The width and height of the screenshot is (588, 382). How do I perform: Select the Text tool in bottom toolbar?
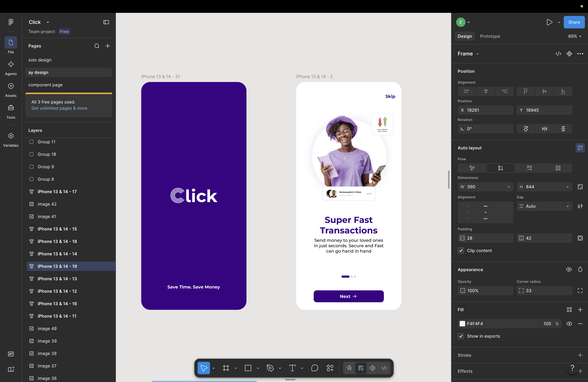point(292,368)
